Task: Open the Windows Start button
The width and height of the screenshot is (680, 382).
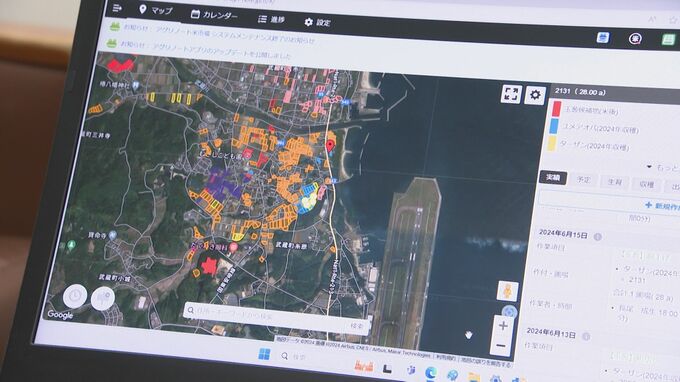Action: 264,354
